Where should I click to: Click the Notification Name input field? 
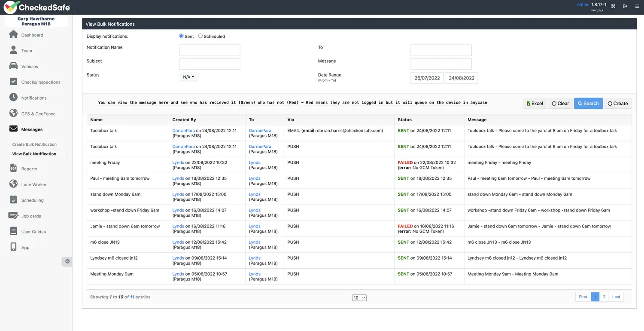(210, 50)
